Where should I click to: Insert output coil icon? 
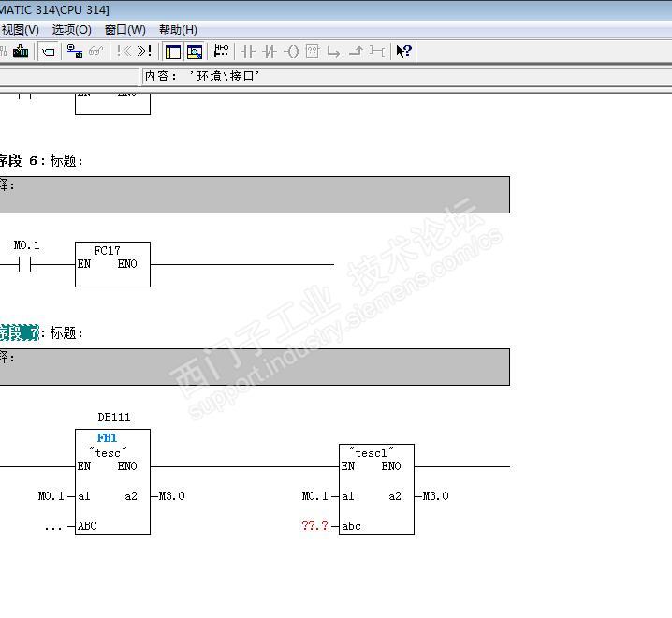pyautogui.click(x=291, y=51)
